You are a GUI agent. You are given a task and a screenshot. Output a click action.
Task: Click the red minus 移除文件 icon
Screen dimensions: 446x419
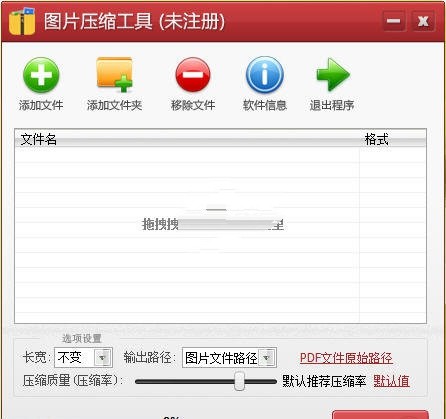point(193,75)
